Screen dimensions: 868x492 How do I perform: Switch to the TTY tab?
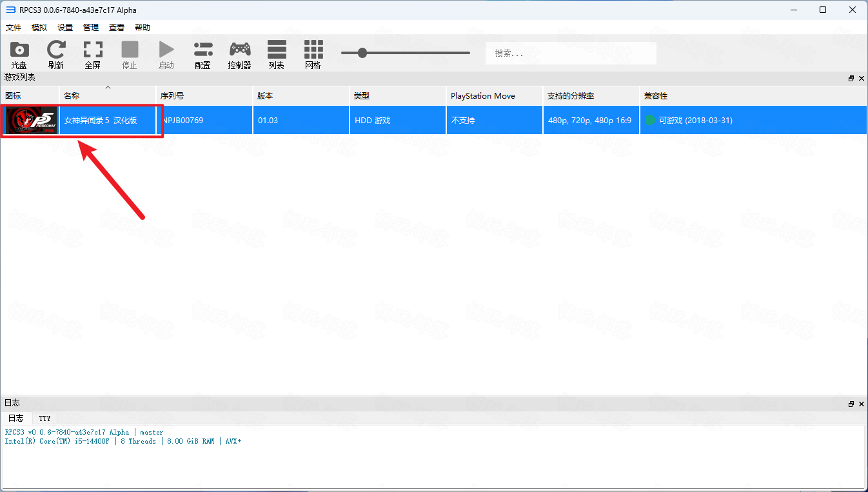[44, 418]
